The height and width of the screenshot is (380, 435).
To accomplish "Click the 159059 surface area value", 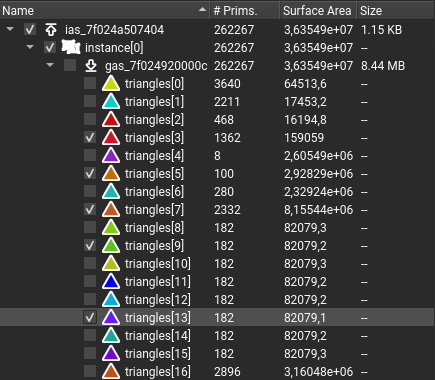I will tap(304, 138).
